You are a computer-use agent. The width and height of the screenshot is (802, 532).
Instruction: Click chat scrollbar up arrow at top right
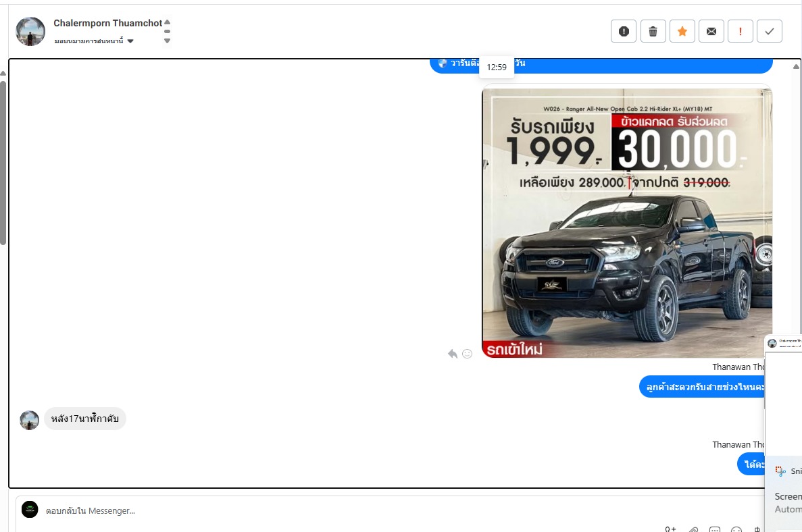click(x=796, y=66)
